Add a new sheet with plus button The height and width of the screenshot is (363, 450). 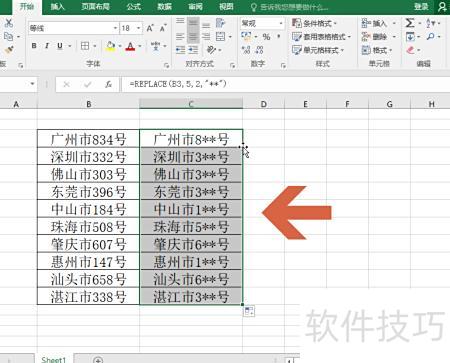pos(98,360)
